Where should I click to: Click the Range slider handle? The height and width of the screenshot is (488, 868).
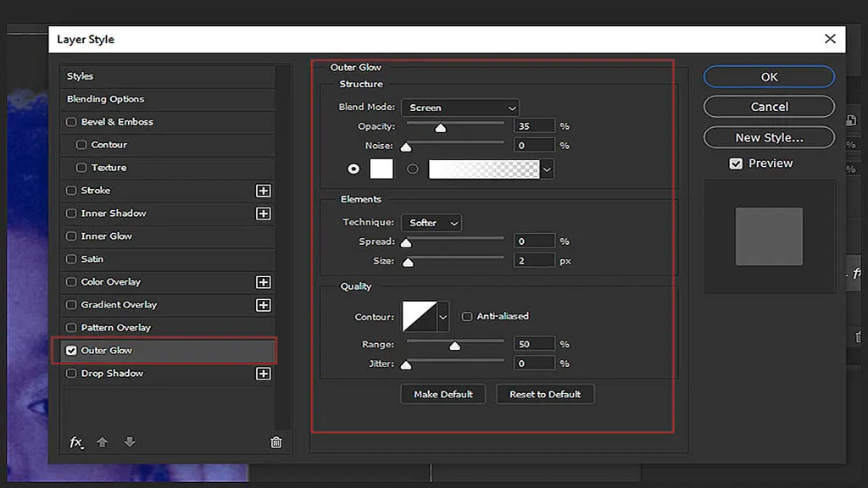click(455, 346)
